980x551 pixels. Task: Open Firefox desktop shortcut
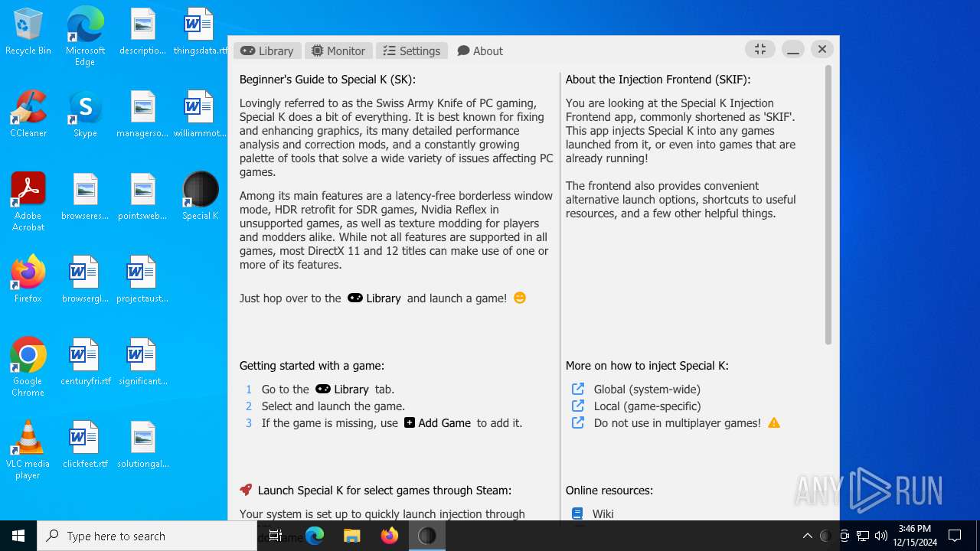click(x=28, y=280)
